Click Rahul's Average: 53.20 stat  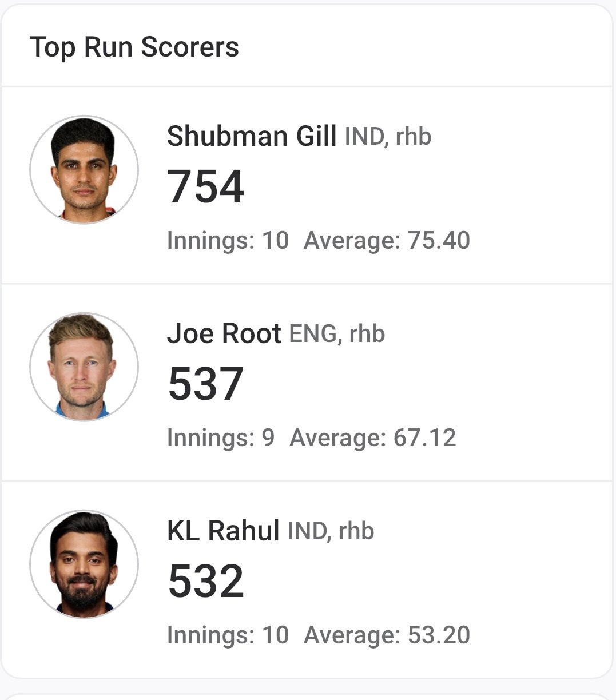coord(387,635)
